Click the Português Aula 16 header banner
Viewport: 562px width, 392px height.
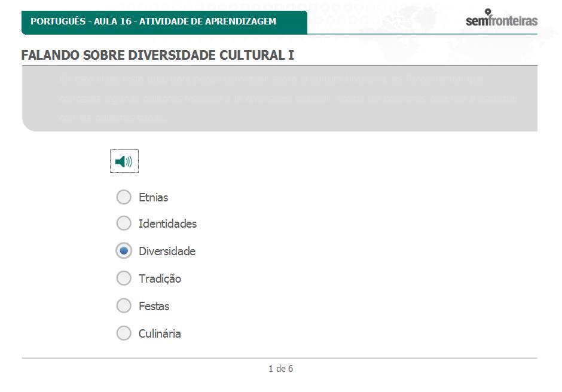[164, 23]
